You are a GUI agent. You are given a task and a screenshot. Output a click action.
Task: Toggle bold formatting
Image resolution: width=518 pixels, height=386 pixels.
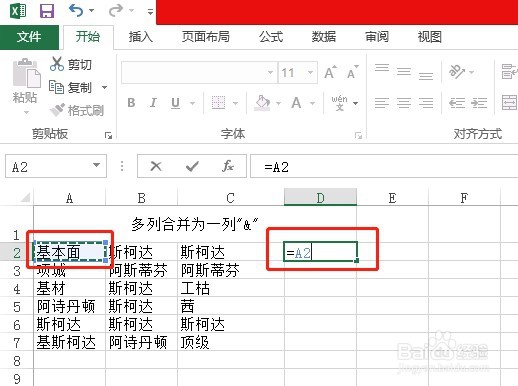coord(131,103)
